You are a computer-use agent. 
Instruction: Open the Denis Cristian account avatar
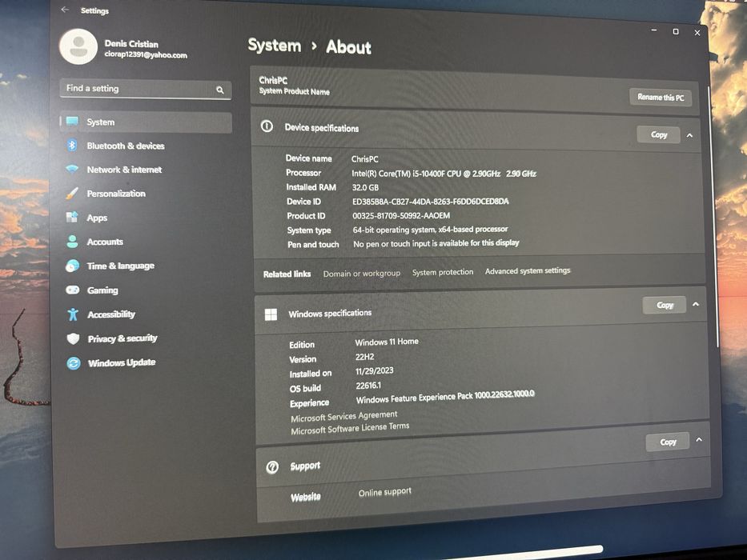78,46
